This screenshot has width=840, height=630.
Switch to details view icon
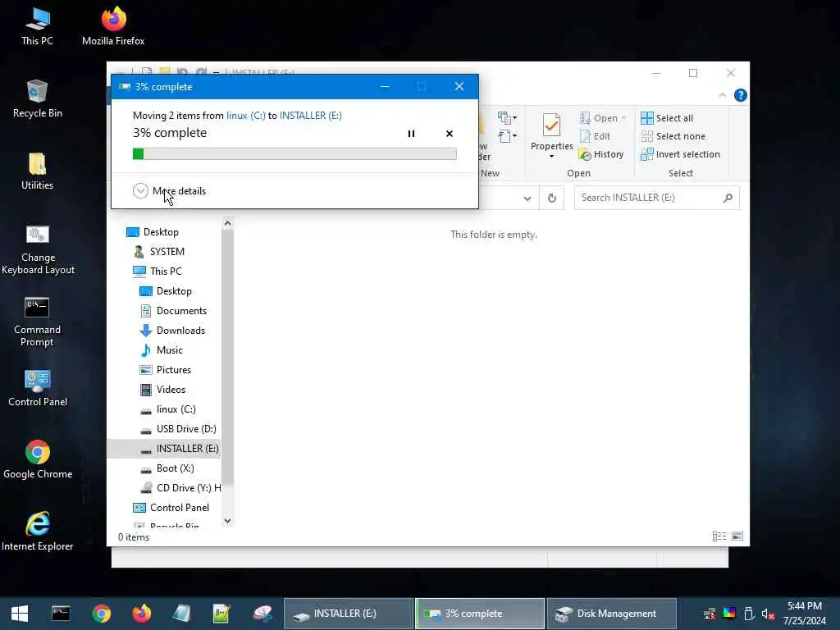coord(719,536)
